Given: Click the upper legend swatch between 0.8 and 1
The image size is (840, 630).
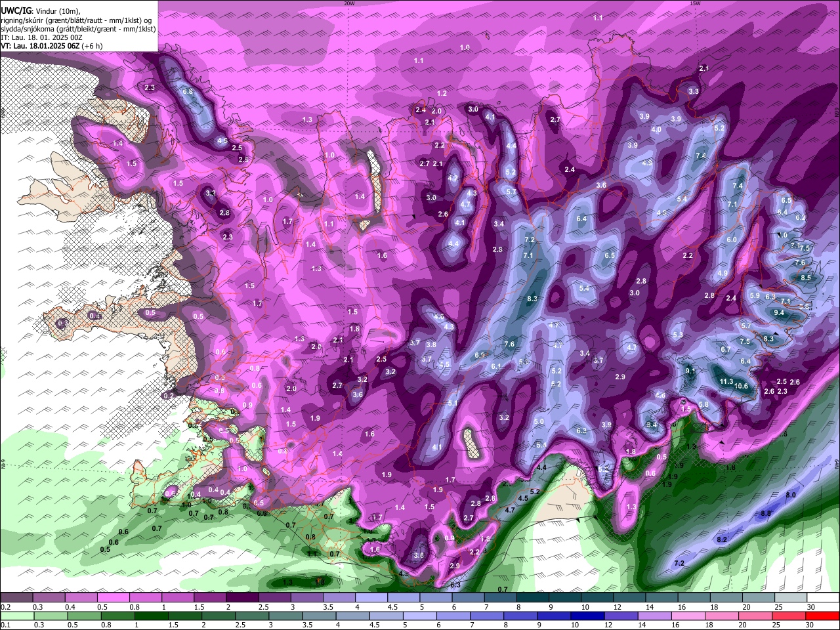Looking at the screenshot, I should [146, 597].
